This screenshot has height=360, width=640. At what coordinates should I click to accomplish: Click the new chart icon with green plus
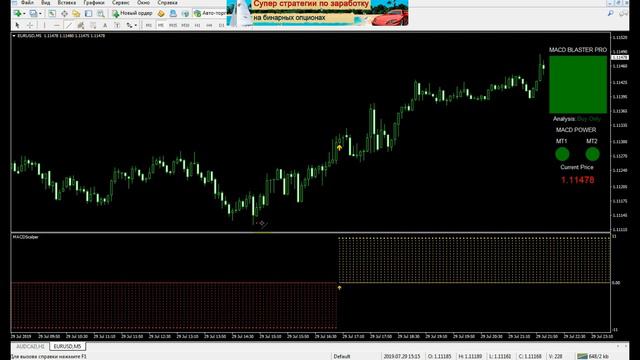point(17,13)
